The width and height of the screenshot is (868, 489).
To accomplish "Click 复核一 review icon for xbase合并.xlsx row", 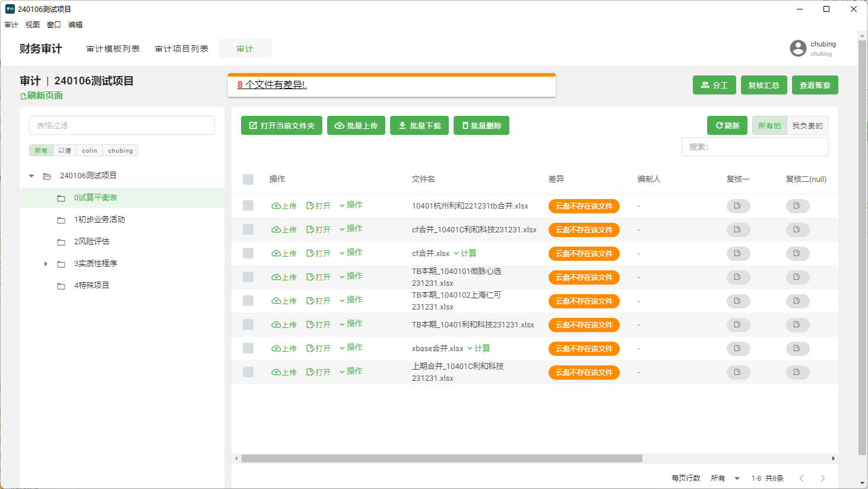I will pos(738,349).
